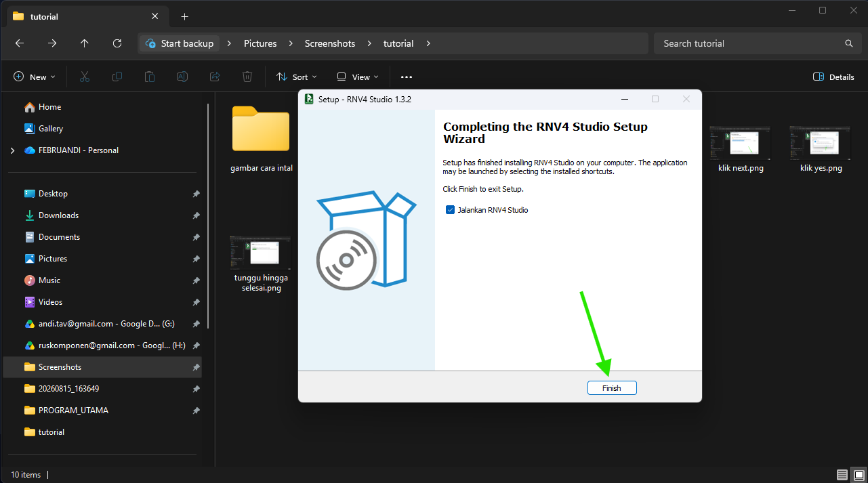Expand chevron after Pictures breadcrumb
The height and width of the screenshot is (483, 868).
(x=291, y=43)
